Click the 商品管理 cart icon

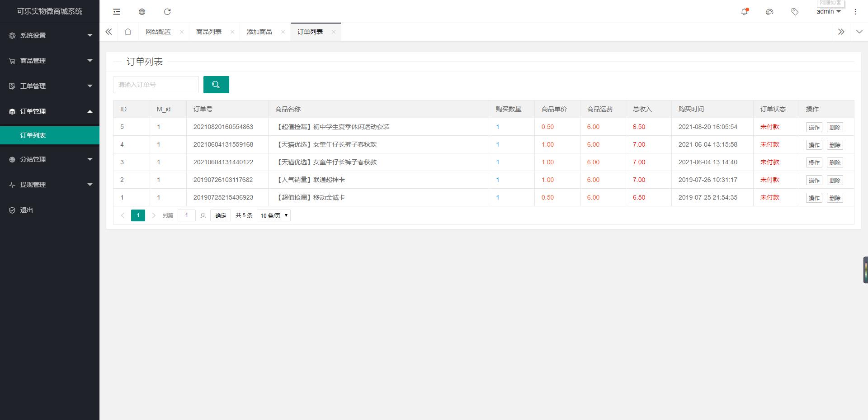click(x=12, y=61)
